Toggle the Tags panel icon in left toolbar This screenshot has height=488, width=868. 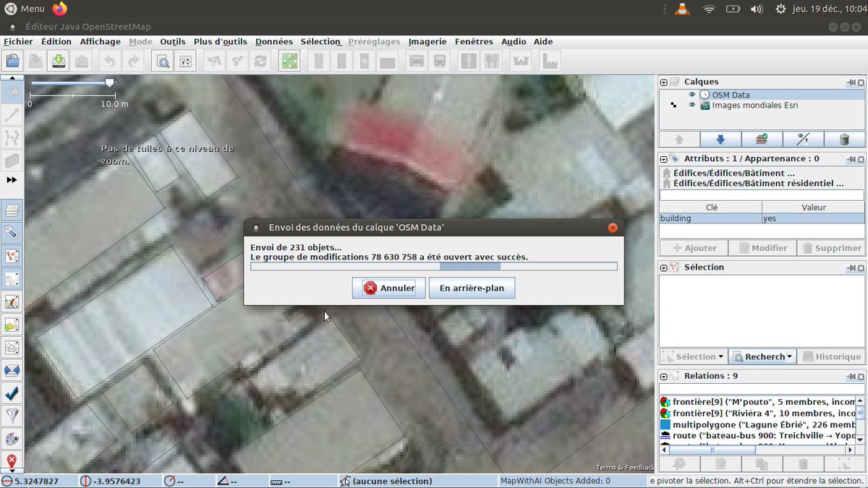pyautogui.click(x=12, y=233)
